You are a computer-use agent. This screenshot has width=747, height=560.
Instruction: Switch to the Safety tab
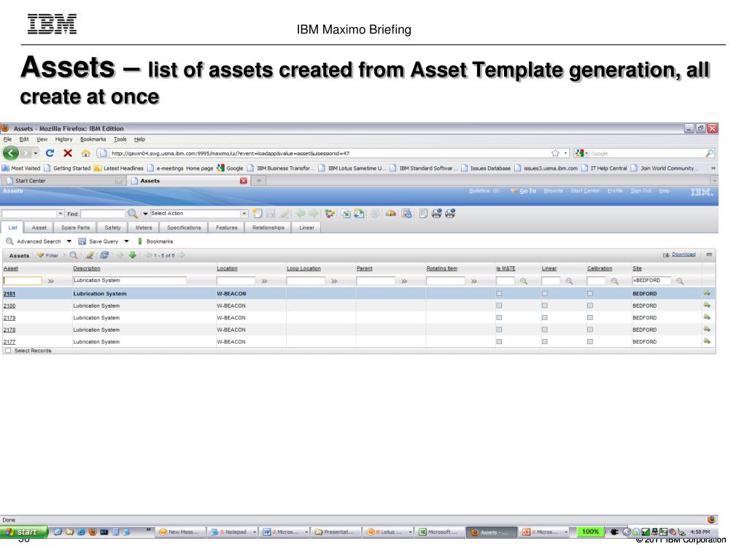point(112,227)
